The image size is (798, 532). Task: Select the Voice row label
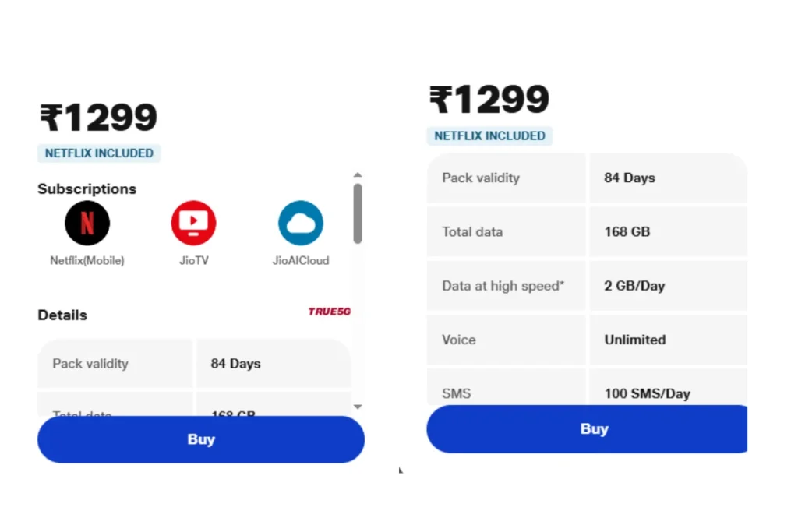(x=459, y=340)
